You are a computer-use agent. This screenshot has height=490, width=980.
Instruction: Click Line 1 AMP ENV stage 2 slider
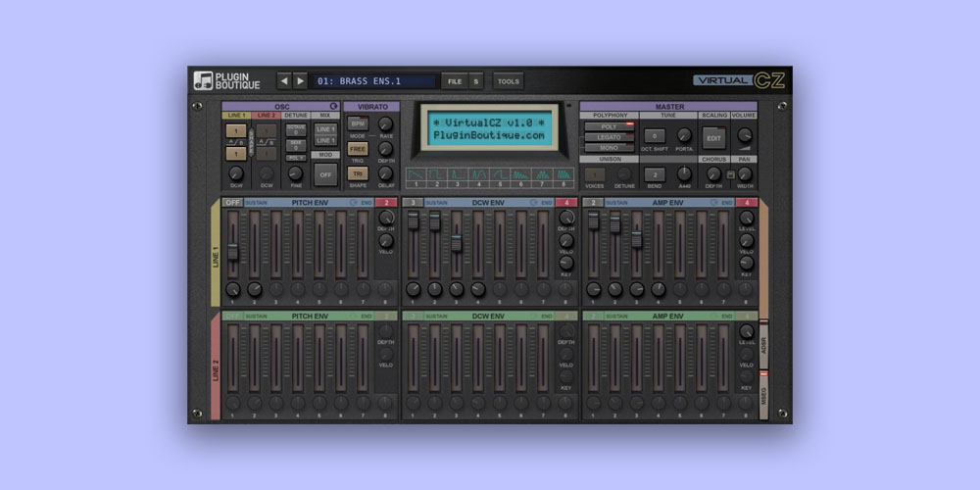click(x=615, y=225)
